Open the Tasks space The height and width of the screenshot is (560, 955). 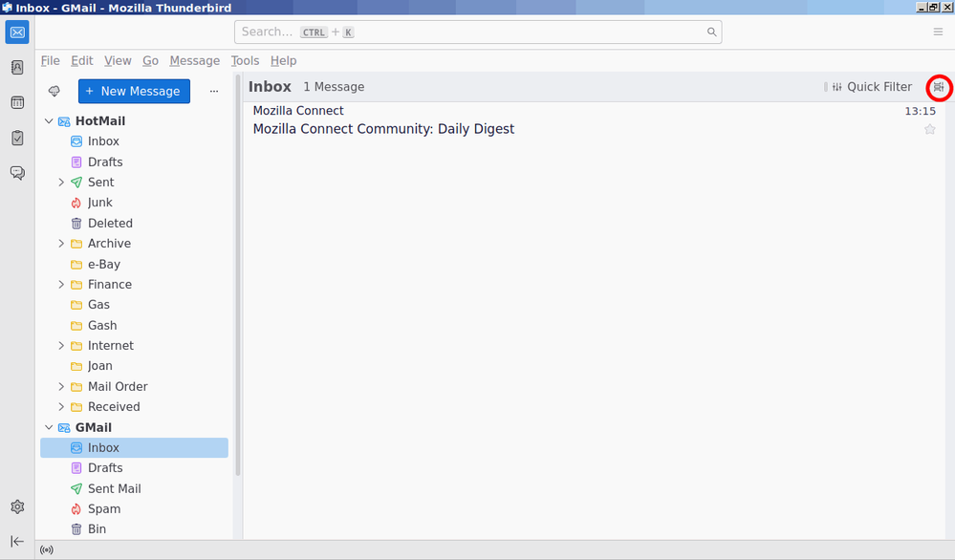click(x=17, y=138)
